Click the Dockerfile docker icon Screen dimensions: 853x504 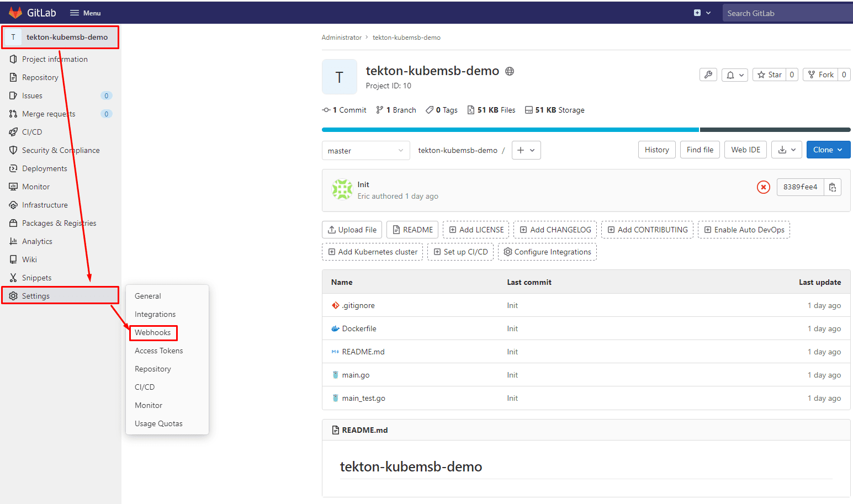tap(335, 328)
